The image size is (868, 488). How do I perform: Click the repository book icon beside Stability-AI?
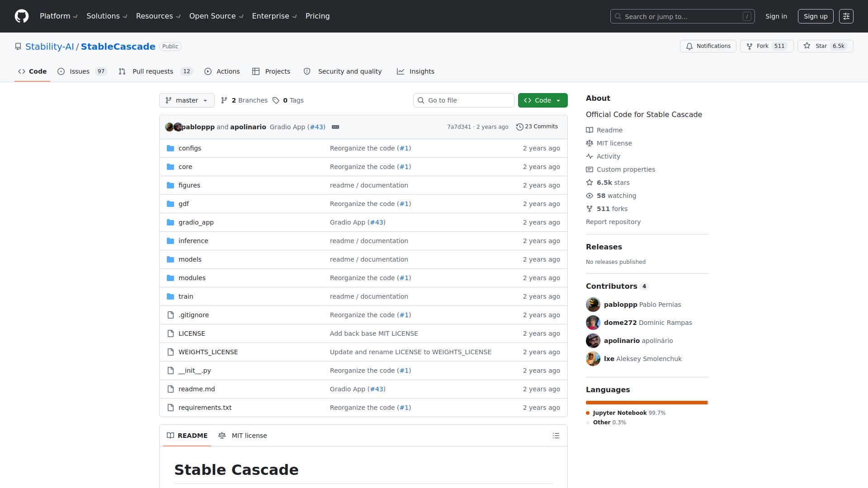(18, 47)
